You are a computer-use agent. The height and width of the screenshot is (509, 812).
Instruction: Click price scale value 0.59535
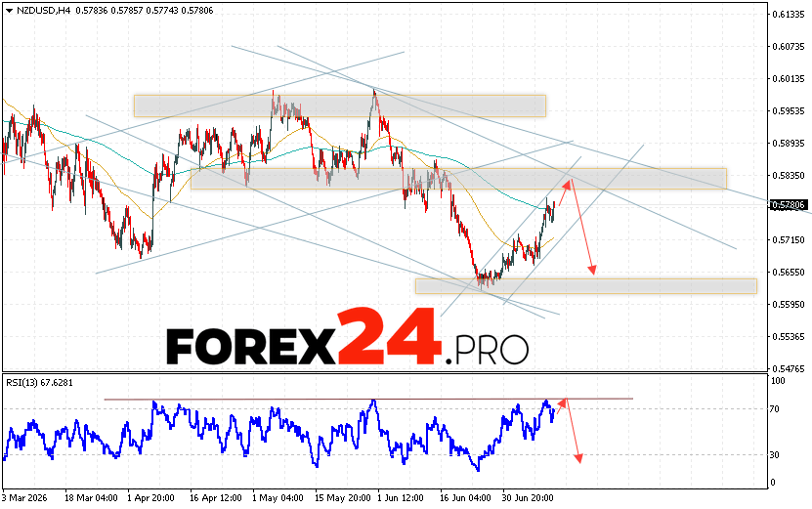[789, 110]
